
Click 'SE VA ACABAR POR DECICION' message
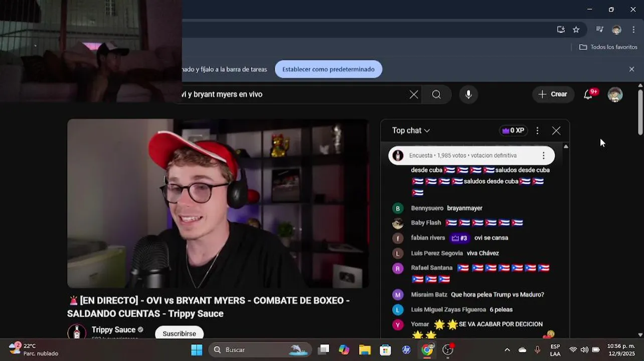coord(501,324)
